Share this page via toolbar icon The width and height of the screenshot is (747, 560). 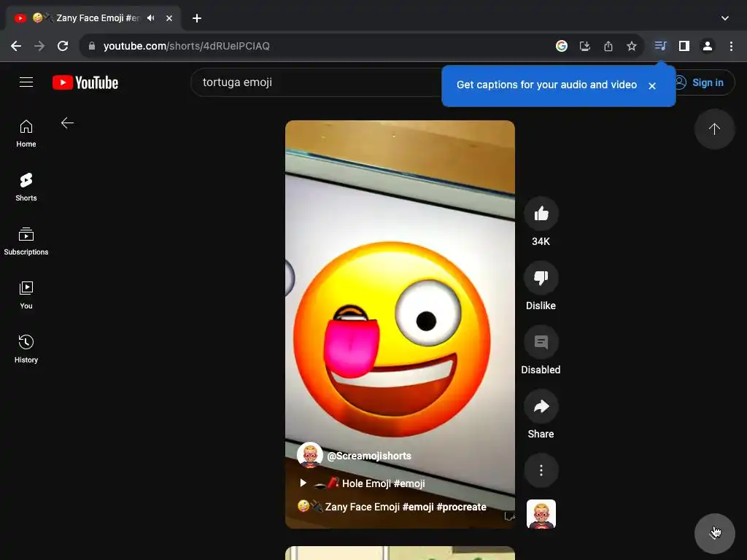608,46
